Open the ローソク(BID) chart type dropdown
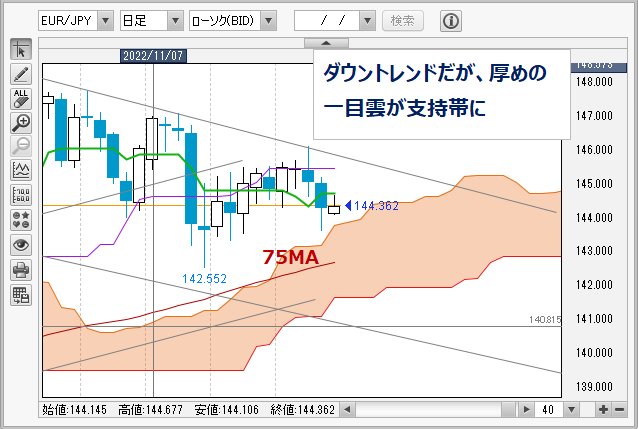638x429 pixels. click(x=269, y=21)
